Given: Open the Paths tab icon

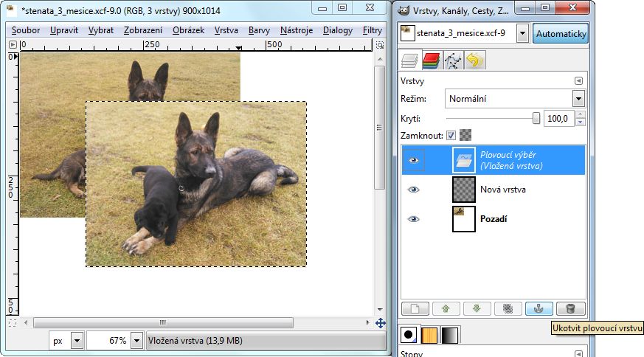Looking at the screenshot, I should (x=453, y=61).
